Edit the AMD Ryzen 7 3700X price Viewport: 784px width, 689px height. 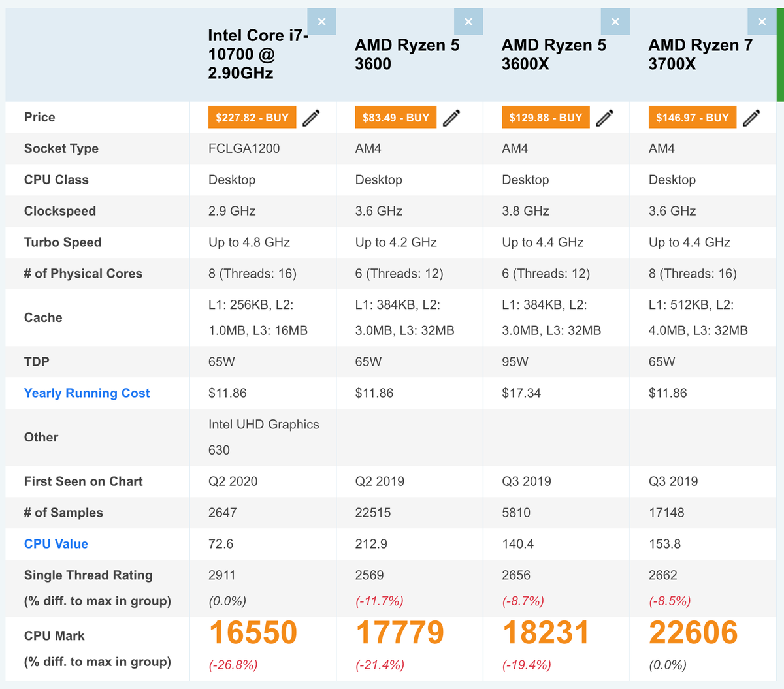pos(751,118)
